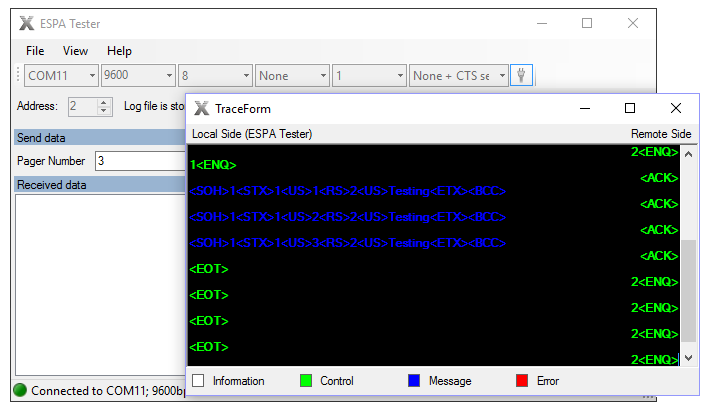
Task: Open the View menu
Action: (x=75, y=51)
